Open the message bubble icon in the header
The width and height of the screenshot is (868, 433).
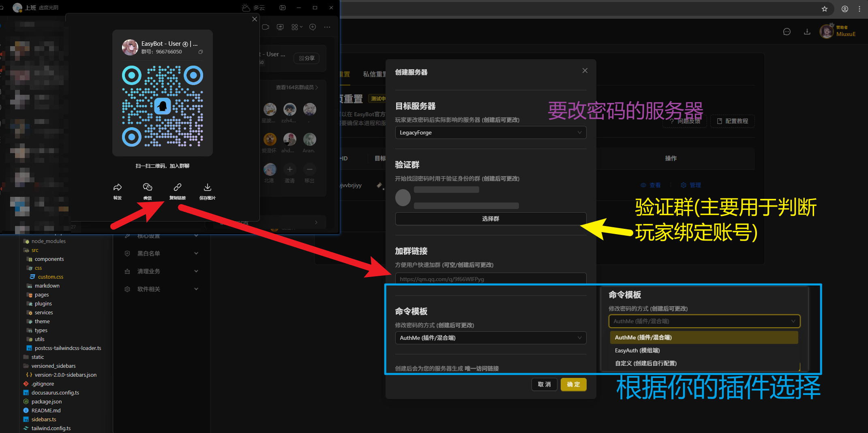(787, 32)
